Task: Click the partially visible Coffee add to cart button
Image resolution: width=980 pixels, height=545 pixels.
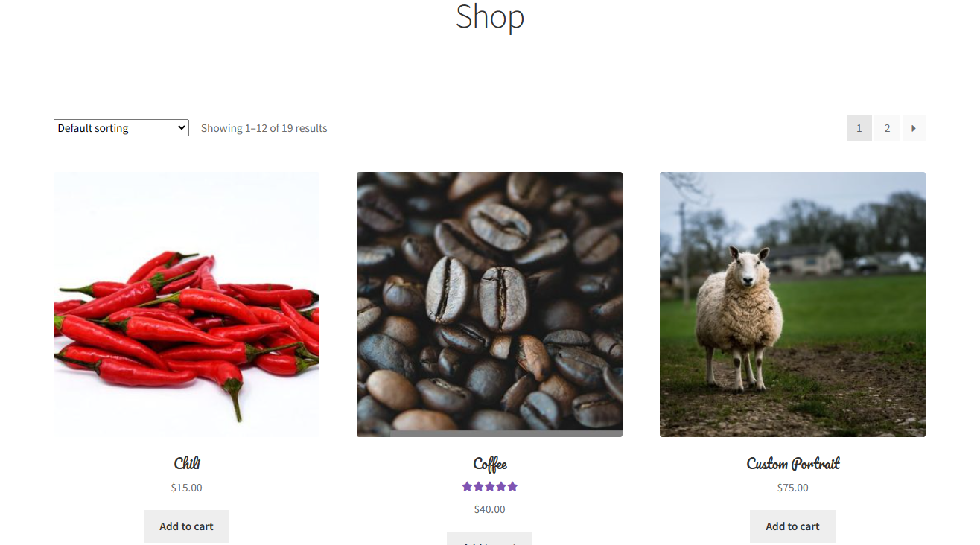Action: (489, 538)
